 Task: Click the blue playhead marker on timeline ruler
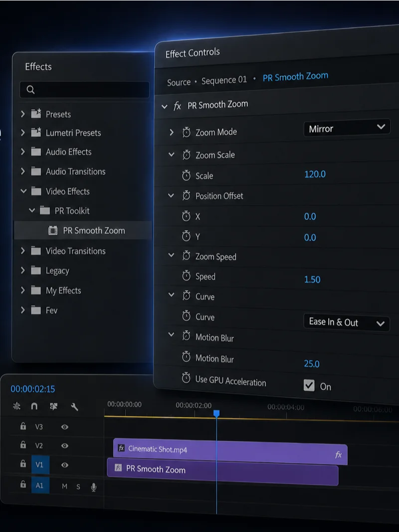click(216, 413)
